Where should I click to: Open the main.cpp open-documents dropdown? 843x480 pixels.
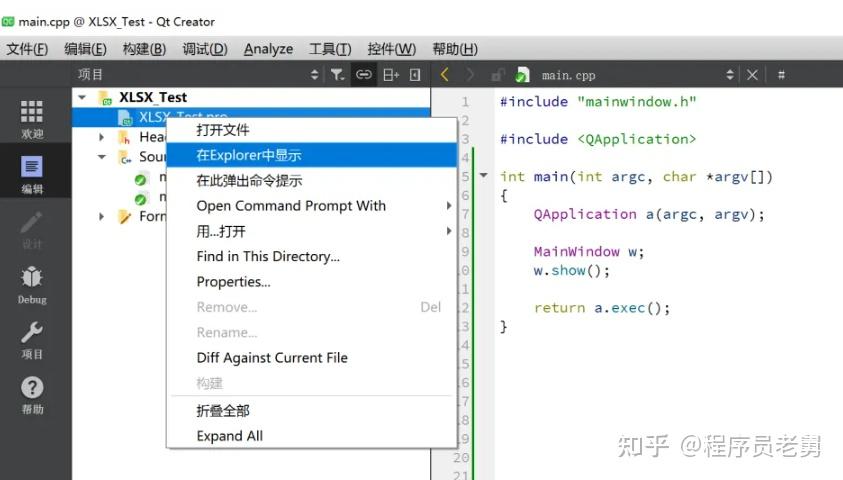(x=730, y=75)
